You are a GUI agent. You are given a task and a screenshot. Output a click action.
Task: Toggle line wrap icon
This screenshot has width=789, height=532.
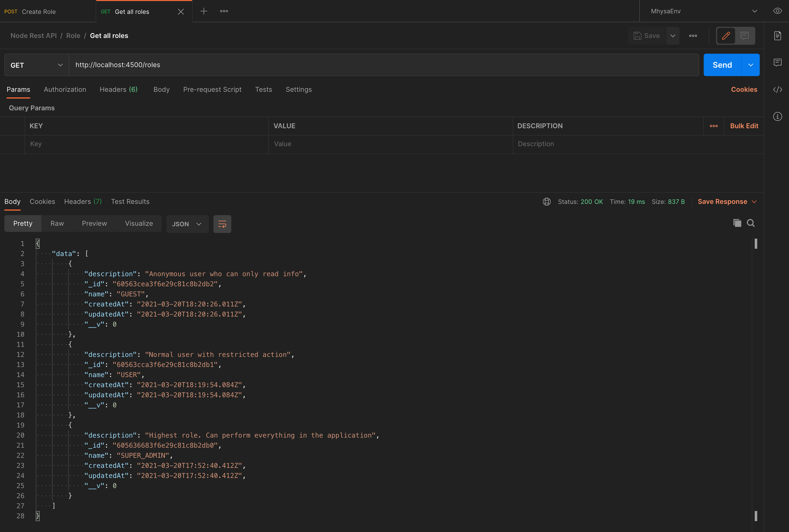[222, 224]
